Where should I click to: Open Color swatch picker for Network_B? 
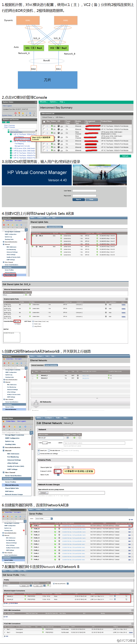[x=45, y=443]
